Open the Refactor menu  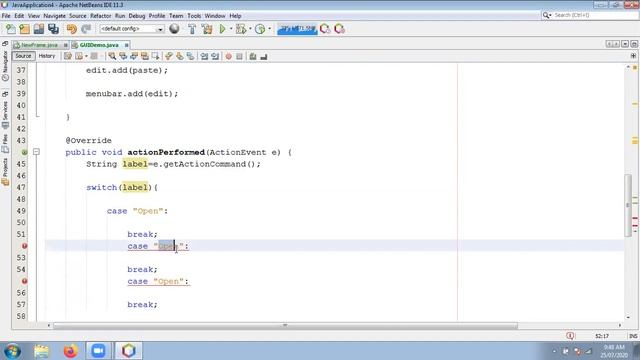[100, 16]
